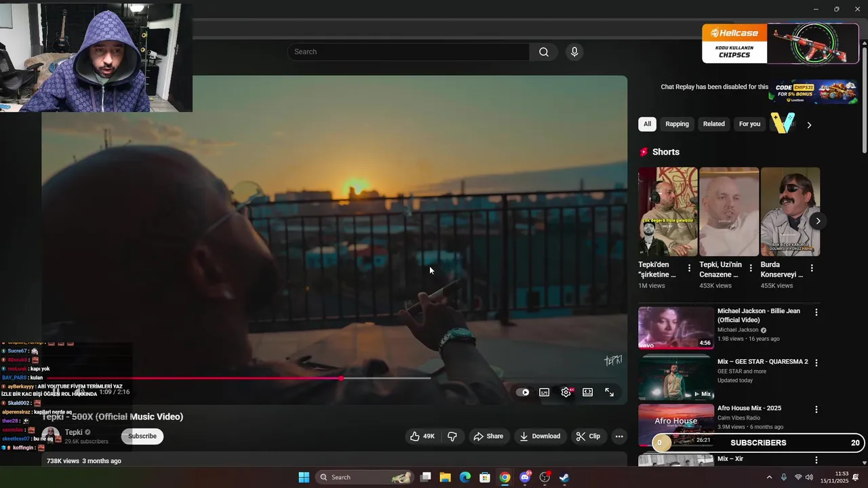Open options for GEE STAR QUARESMA mix

pyautogui.click(x=816, y=363)
